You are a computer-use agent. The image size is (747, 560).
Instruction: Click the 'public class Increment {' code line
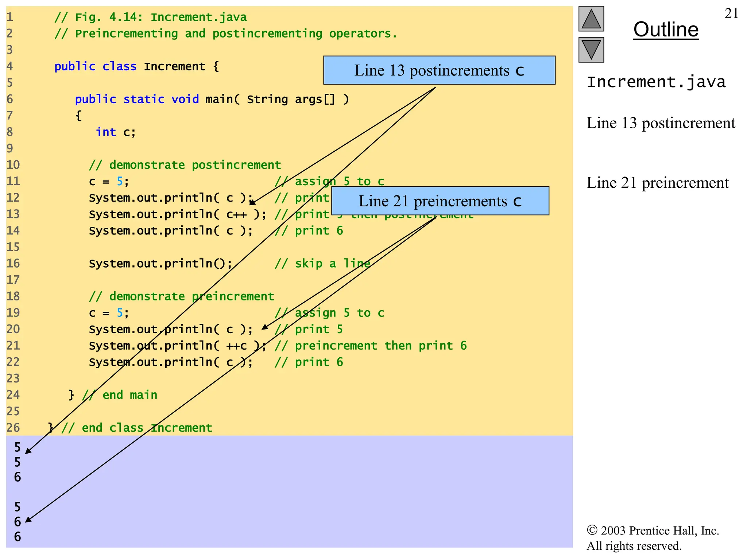click(137, 66)
